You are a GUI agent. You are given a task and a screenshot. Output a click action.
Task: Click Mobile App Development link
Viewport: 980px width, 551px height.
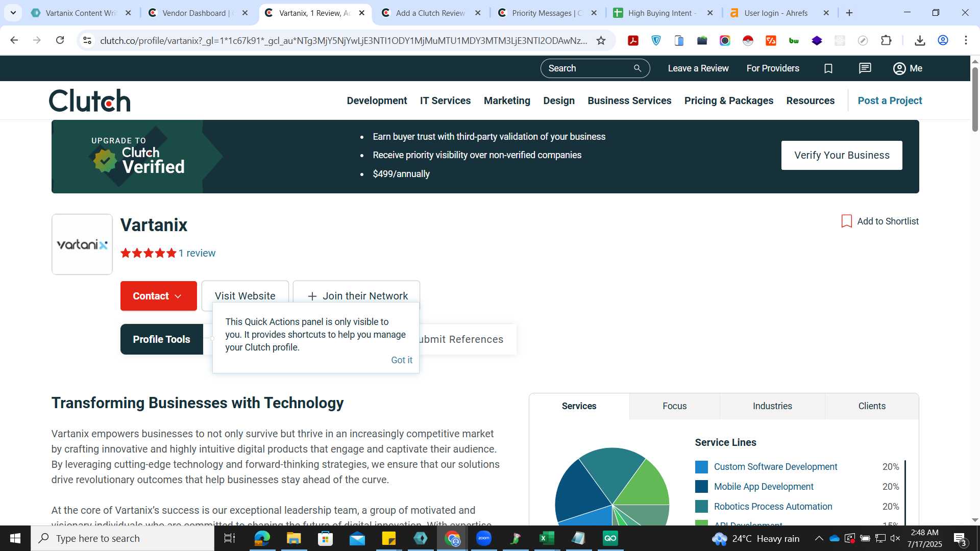(x=764, y=487)
